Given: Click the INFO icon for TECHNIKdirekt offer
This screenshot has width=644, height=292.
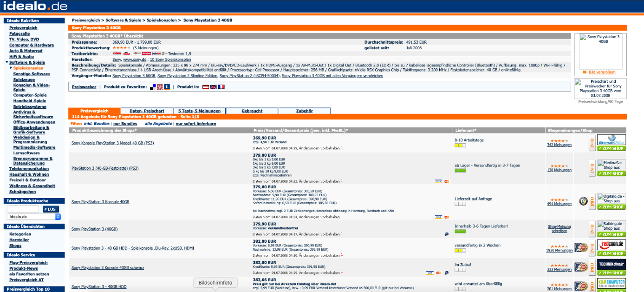Looking at the screenshot, I should pyautogui.click(x=592, y=267).
